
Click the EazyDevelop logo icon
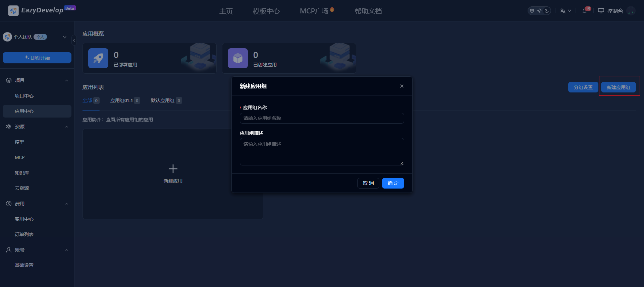point(13,11)
